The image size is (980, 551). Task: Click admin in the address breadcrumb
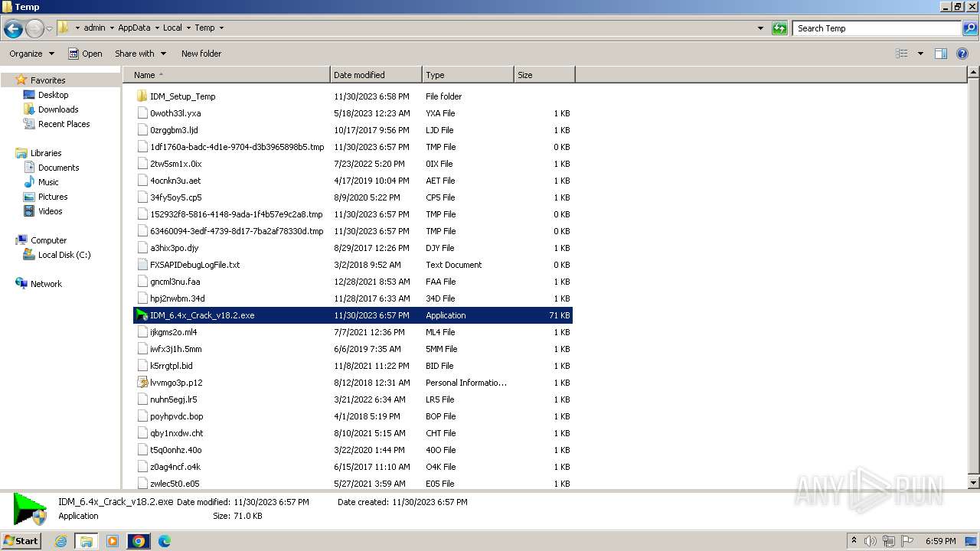94,28
